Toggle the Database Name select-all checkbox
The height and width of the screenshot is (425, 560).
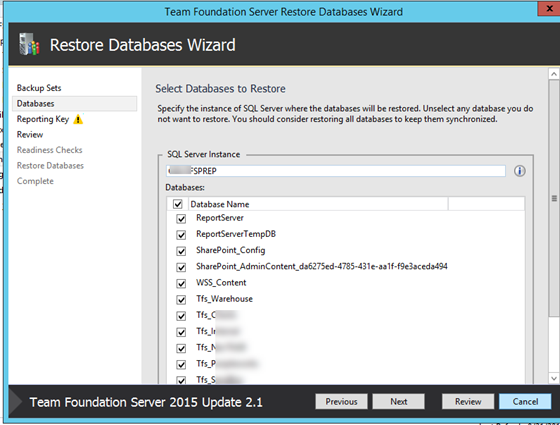click(178, 204)
